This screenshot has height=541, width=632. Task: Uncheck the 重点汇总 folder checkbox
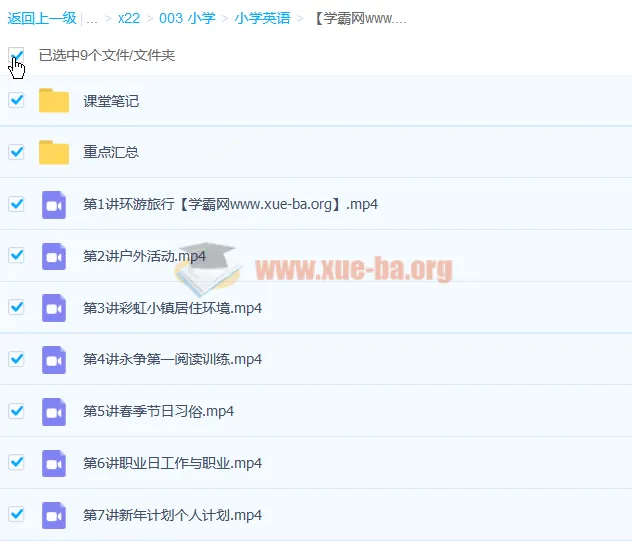pyautogui.click(x=16, y=152)
